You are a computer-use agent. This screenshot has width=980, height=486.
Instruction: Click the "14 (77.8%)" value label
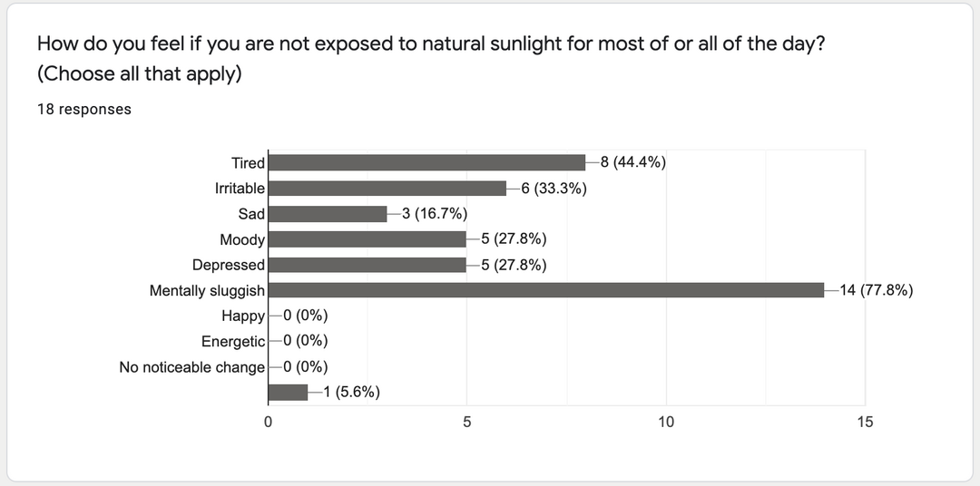(877, 291)
